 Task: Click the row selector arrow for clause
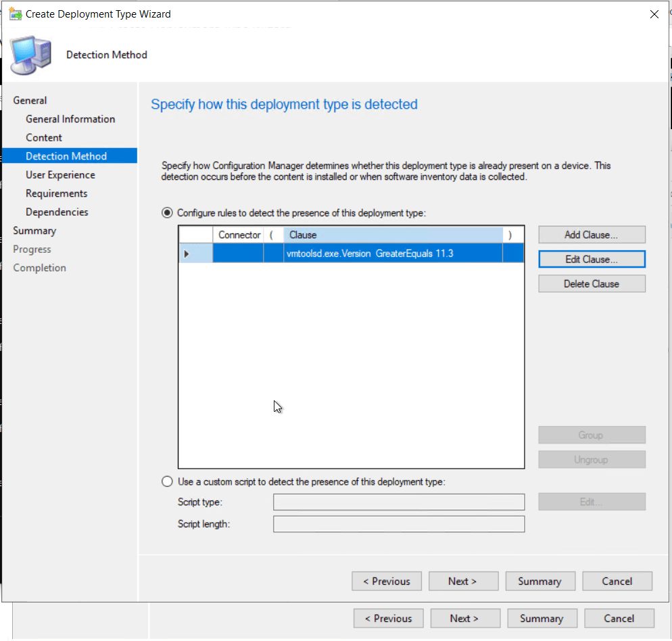(187, 253)
